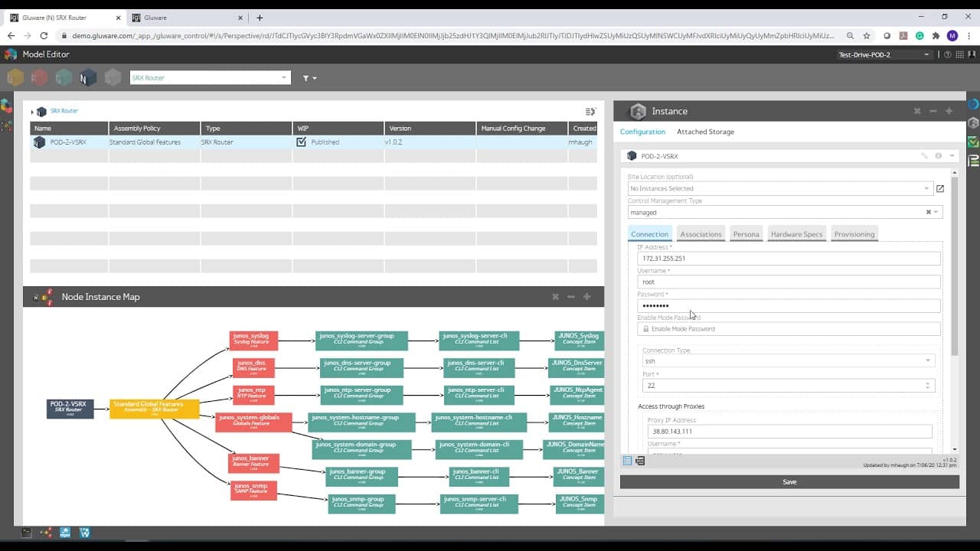This screenshot has width=980, height=551.
Task: Open the Control Management Type dropdown arrow
Action: (x=936, y=213)
